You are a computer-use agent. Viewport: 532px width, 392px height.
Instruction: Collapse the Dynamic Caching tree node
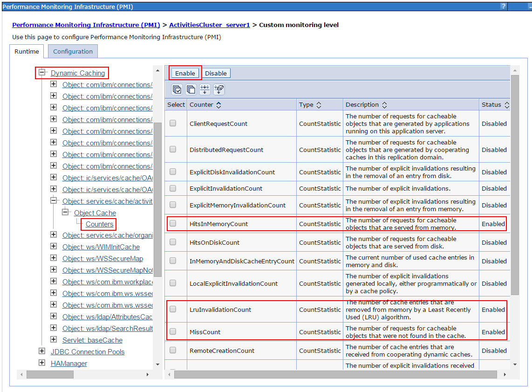[42, 73]
